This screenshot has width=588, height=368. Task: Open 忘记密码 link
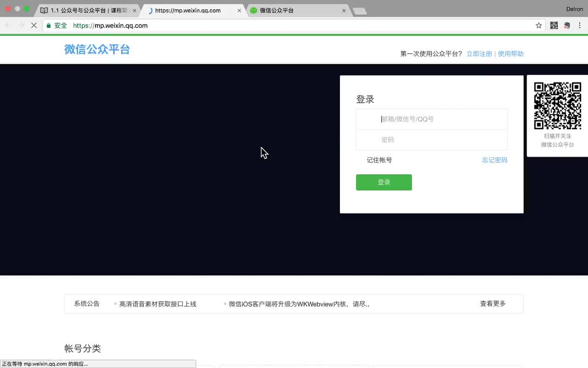tap(495, 160)
